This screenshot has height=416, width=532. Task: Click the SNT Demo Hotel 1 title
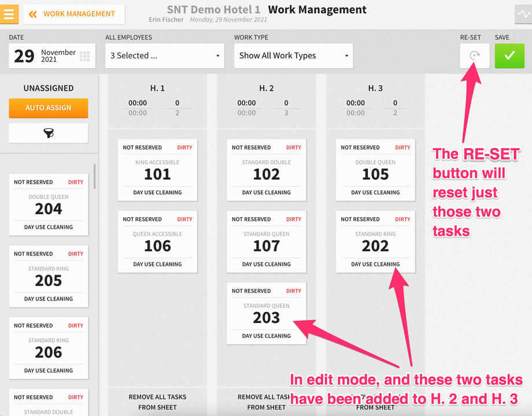pos(214,9)
